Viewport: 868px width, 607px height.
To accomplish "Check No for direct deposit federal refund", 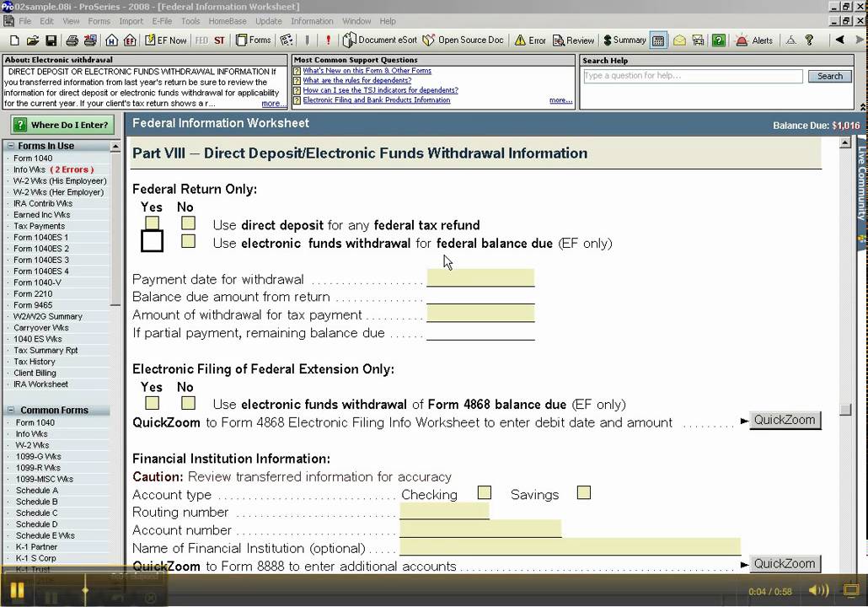I will pos(188,223).
